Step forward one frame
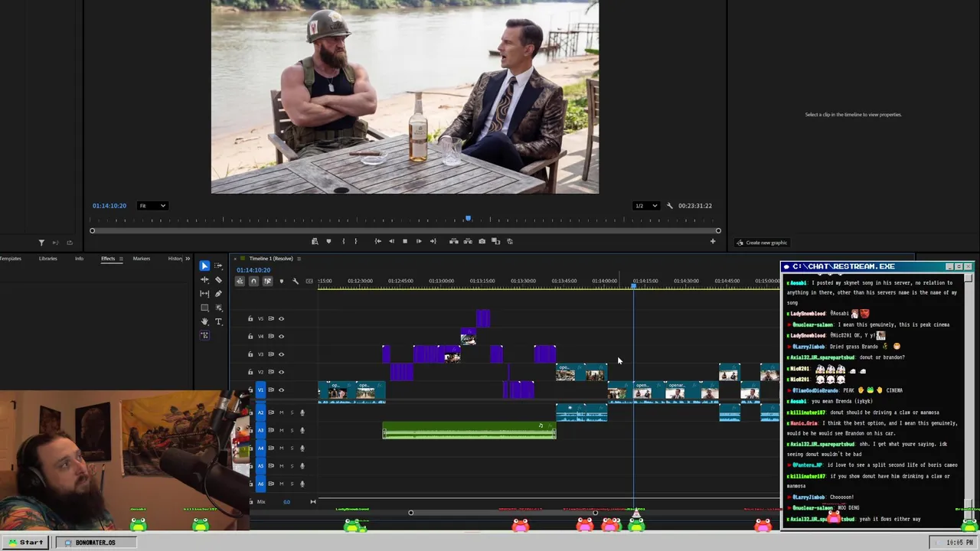The image size is (980, 551). (x=419, y=241)
